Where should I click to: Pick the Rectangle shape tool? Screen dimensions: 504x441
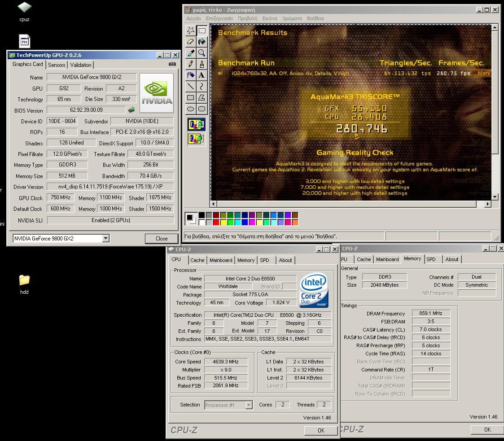[191, 98]
